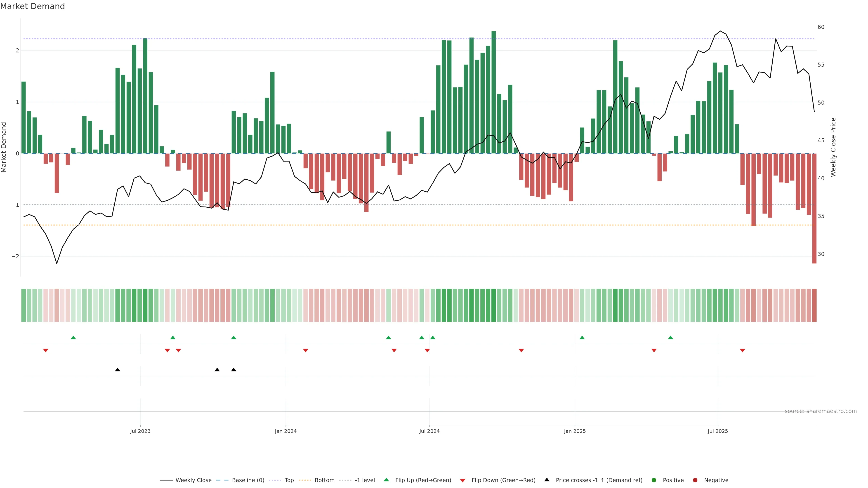Click the rightmost red Flip Down marker
This screenshot has width=868, height=488.
coord(742,350)
